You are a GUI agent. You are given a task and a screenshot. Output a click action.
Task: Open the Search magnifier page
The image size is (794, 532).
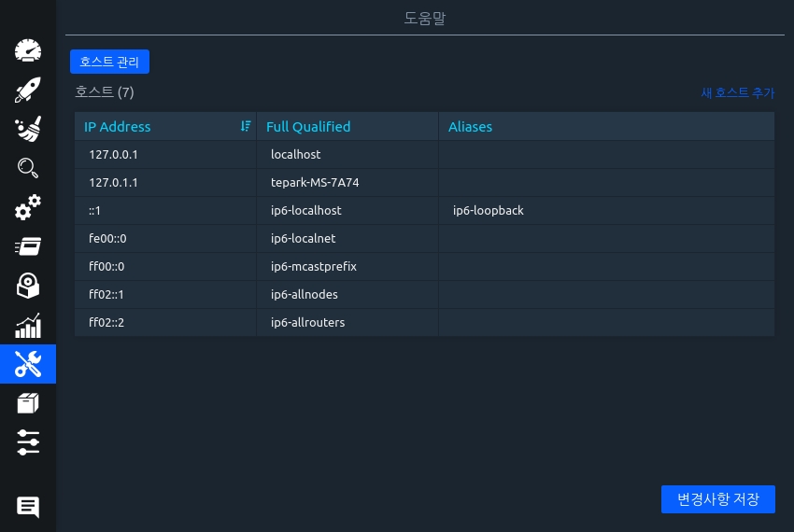(x=28, y=168)
